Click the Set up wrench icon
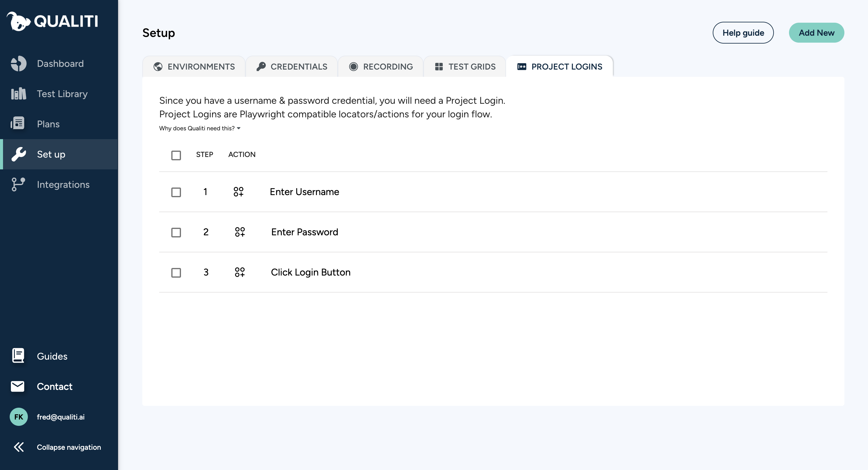The width and height of the screenshot is (868, 470). click(18, 154)
